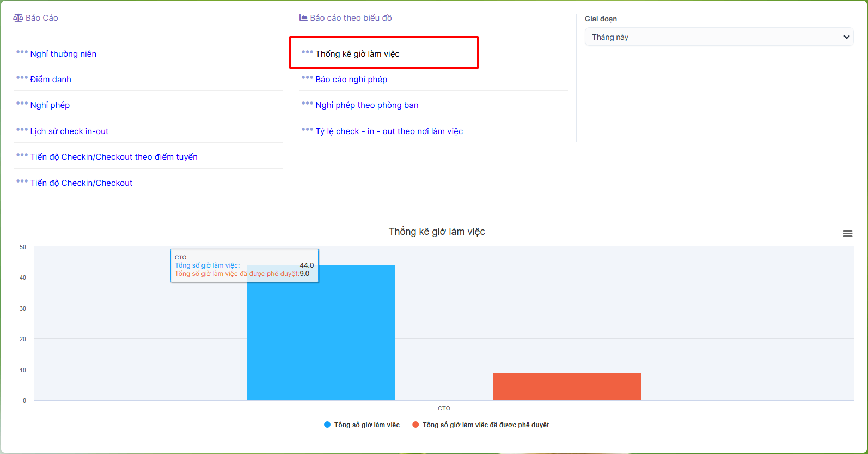Screen dimensions: 868x454
Task: Toggle the Tổng số giờ làm việc legend series
Action: (x=366, y=425)
